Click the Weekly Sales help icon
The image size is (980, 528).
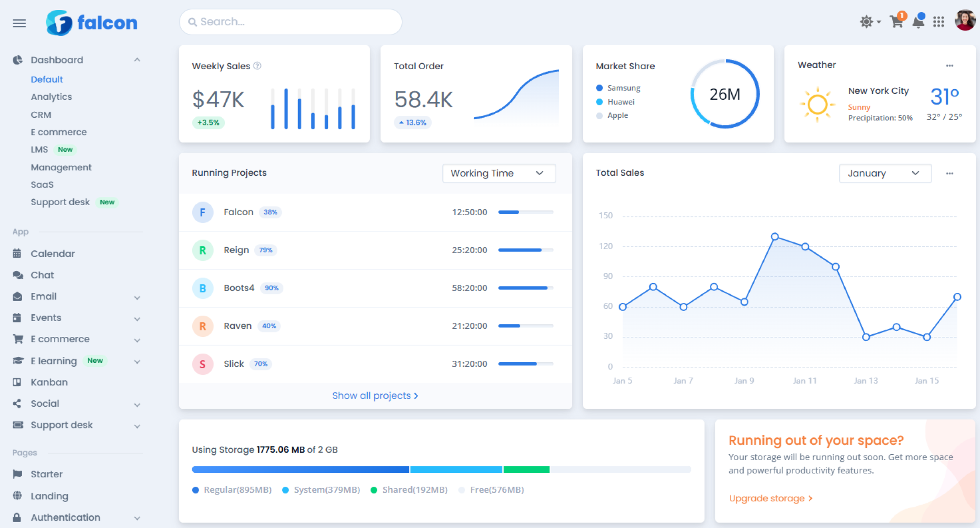point(257,66)
